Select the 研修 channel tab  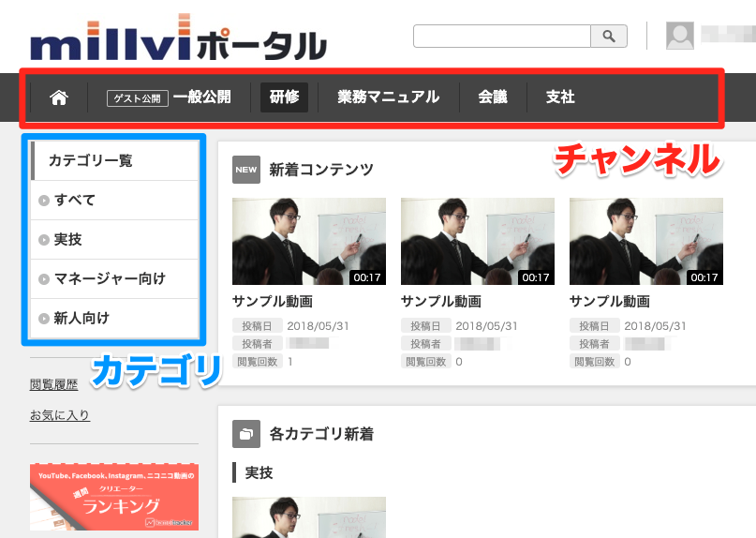pos(284,97)
